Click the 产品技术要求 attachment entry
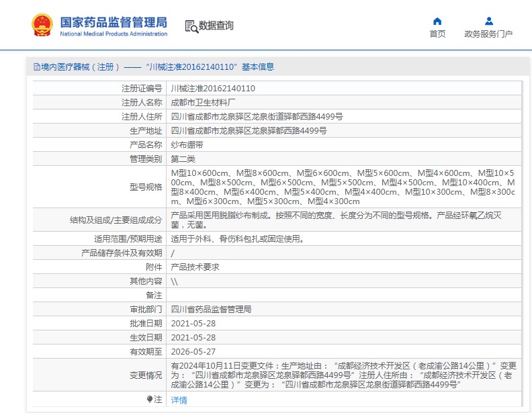The height and width of the screenshot is (413, 532). [x=195, y=267]
